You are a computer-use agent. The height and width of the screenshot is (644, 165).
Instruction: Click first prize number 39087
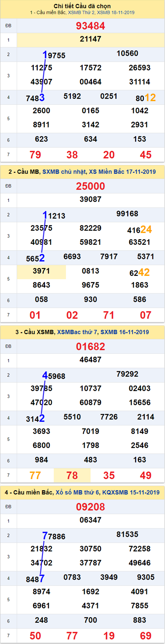(90, 199)
